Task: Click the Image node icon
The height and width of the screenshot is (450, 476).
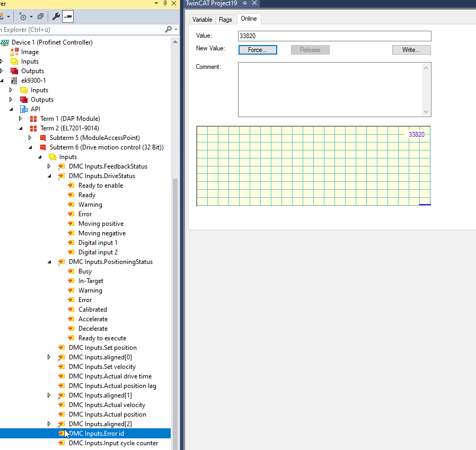Action: [x=14, y=52]
